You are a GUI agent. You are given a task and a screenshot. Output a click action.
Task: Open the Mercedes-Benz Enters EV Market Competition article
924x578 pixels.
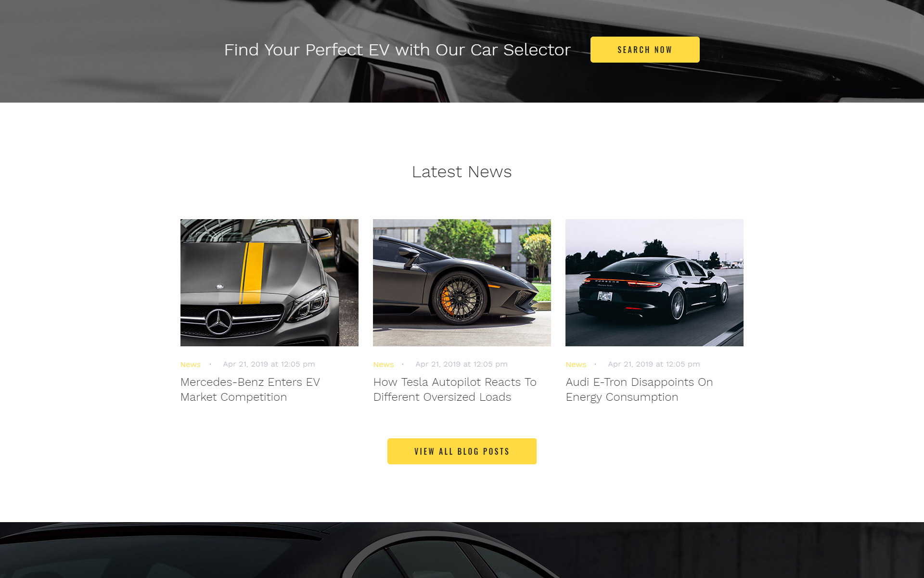click(x=250, y=389)
